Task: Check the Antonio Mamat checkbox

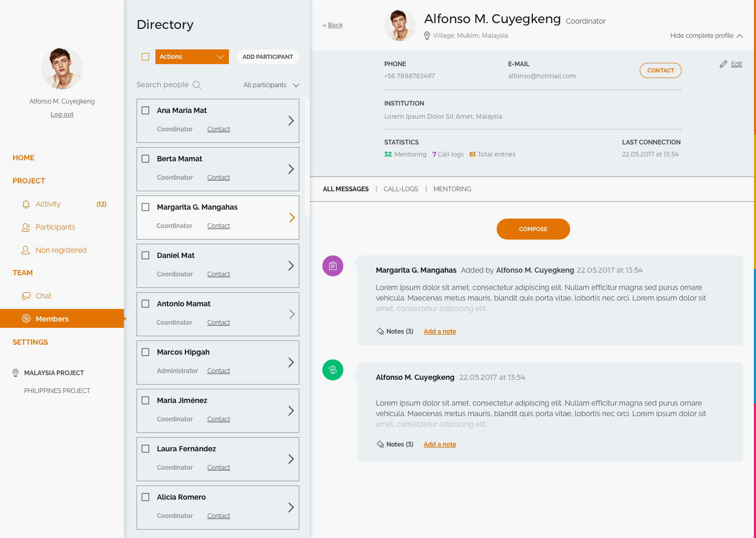Action: click(145, 304)
